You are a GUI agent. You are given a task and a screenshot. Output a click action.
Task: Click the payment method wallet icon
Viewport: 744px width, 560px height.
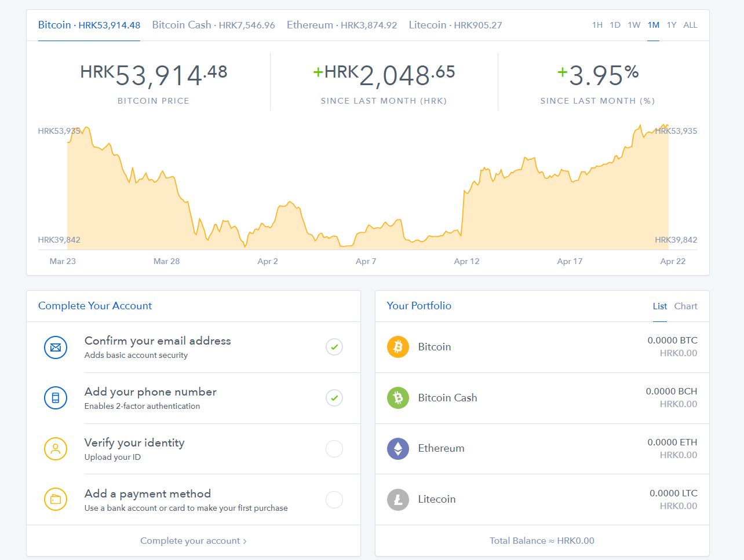click(56, 499)
